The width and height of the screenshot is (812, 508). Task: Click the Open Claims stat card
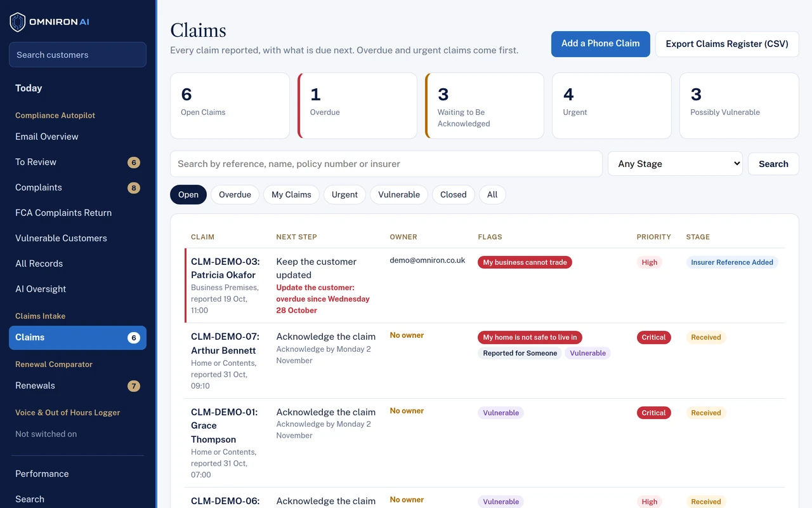[x=230, y=105]
